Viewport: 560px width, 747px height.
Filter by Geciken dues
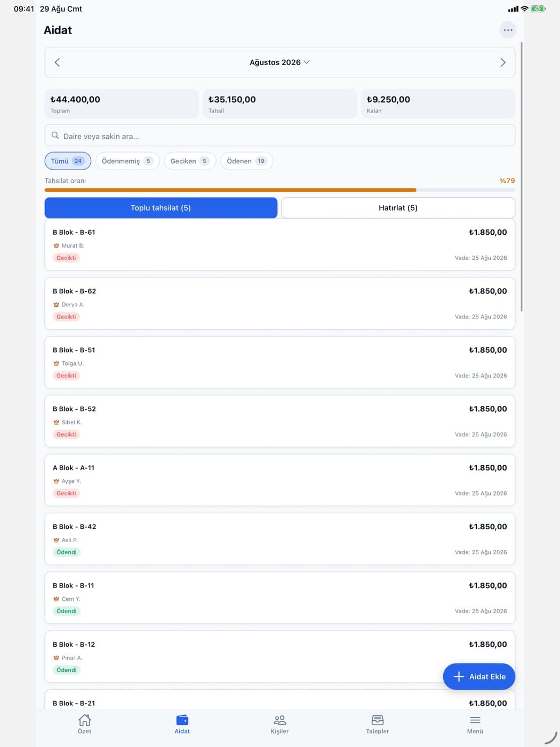pyautogui.click(x=190, y=161)
